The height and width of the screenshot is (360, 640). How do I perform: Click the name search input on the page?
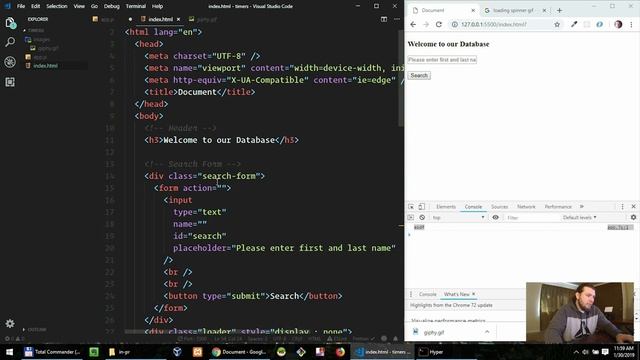(x=442, y=60)
